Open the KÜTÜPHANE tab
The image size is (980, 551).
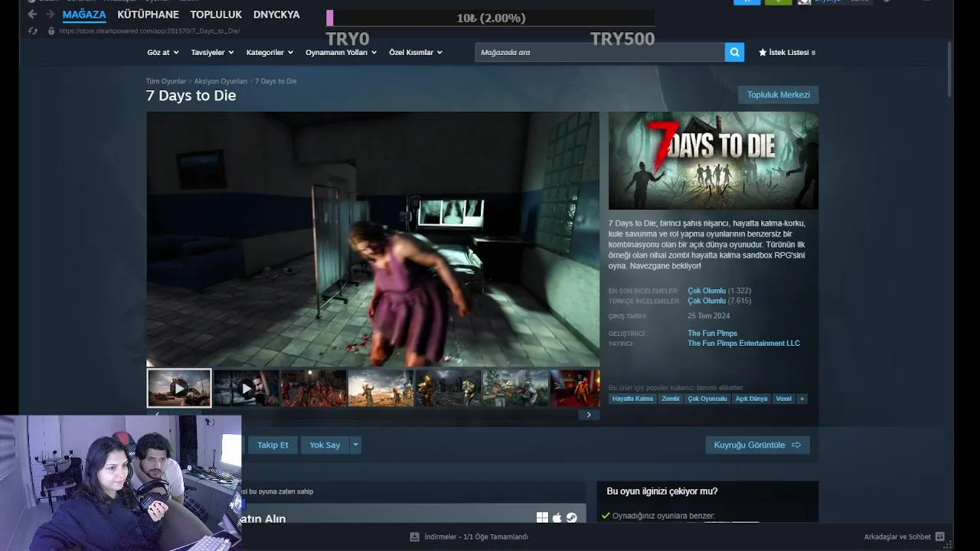click(x=148, y=15)
